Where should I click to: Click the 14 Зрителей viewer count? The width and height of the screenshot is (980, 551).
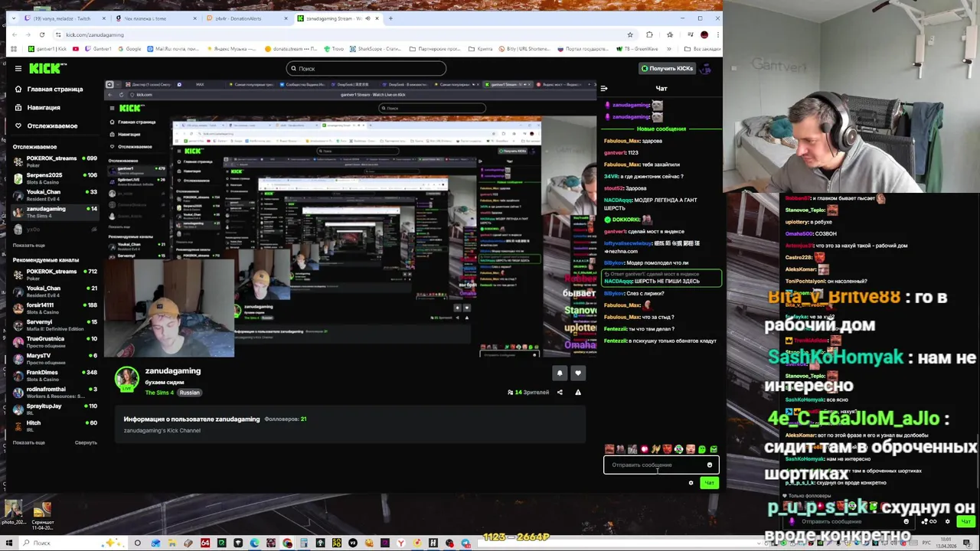[x=528, y=392]
